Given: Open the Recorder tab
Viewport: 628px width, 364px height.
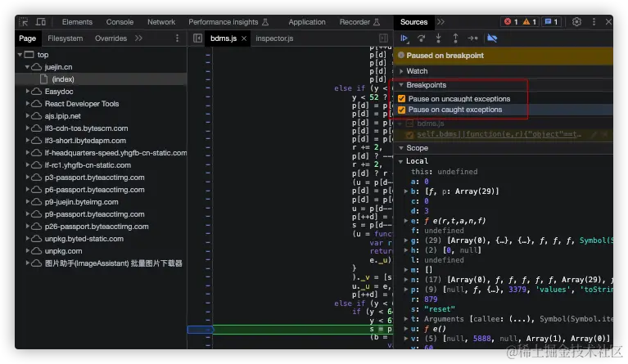Looking at the screenshot, I should click(359, 22).
